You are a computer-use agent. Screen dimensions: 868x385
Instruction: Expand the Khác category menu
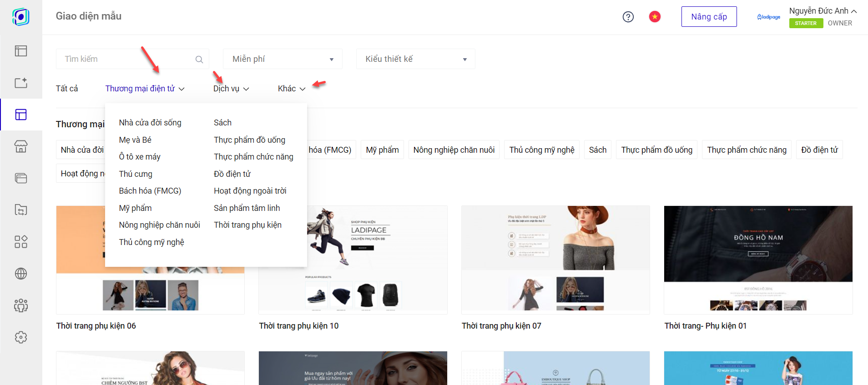(x=291, y=89)
